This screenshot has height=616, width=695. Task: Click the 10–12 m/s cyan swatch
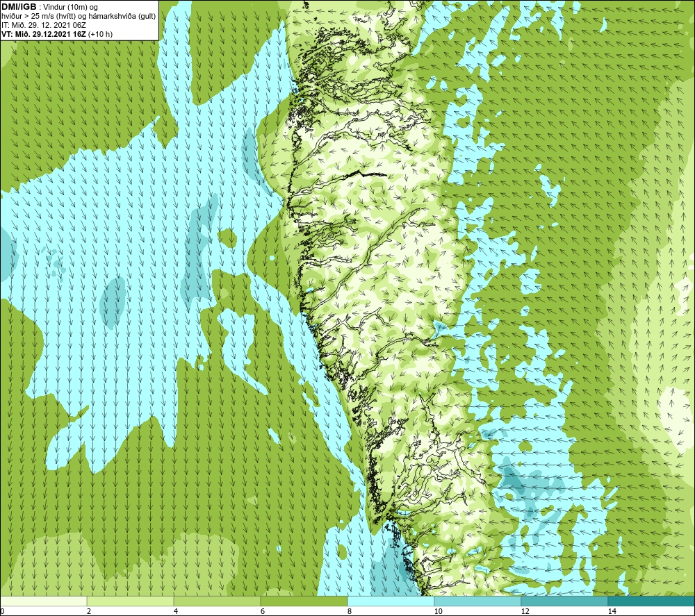(x=478, y=601)
